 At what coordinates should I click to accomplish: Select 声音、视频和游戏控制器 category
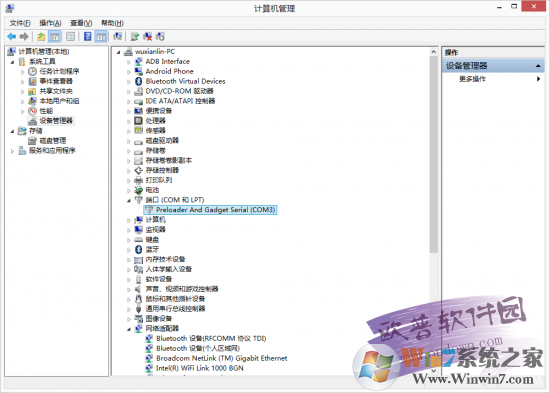click(x=182, y=289)
